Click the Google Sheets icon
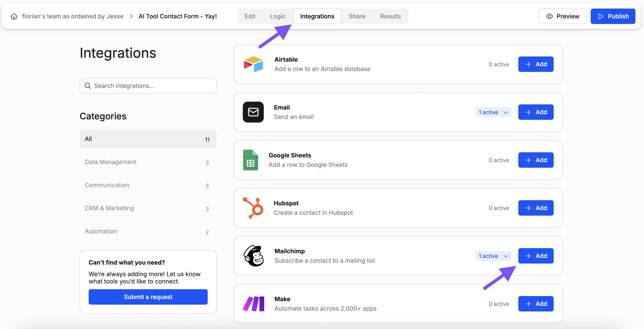644x329 pixels. click(250, 160)
